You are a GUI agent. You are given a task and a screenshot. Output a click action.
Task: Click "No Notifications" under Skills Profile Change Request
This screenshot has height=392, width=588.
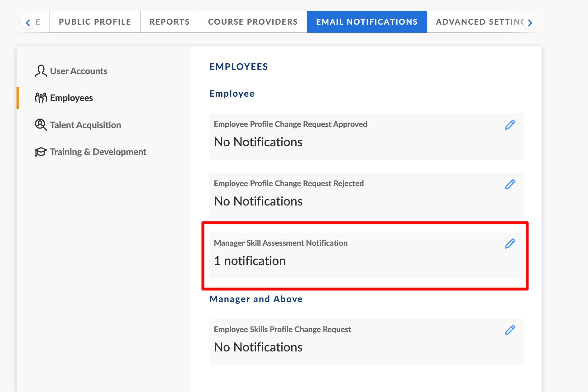tap(258, 347)
